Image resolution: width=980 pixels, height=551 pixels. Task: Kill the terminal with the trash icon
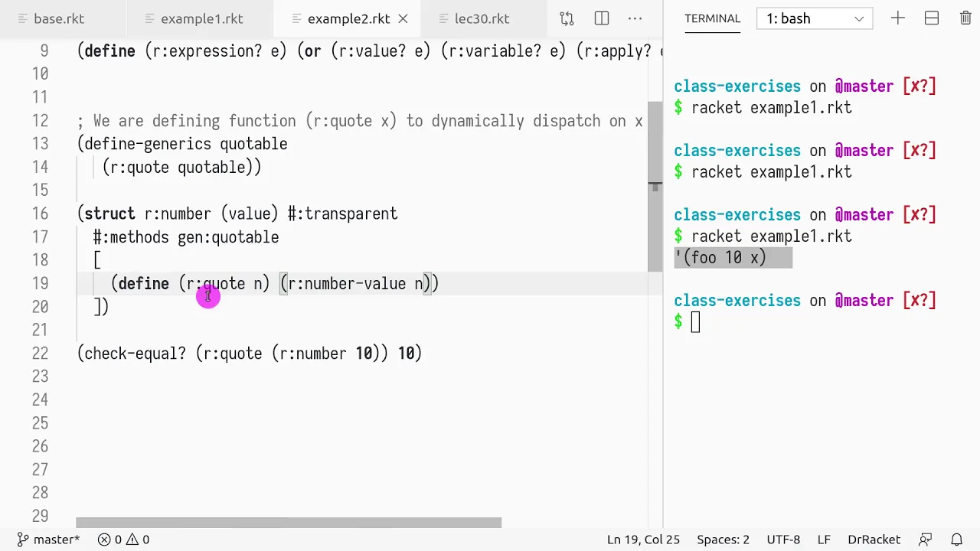click(965, 18)
